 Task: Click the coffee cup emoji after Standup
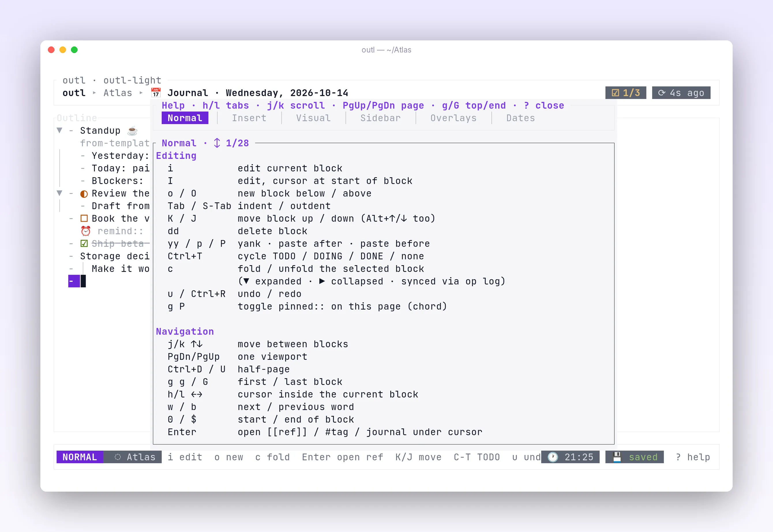point(132,130)
